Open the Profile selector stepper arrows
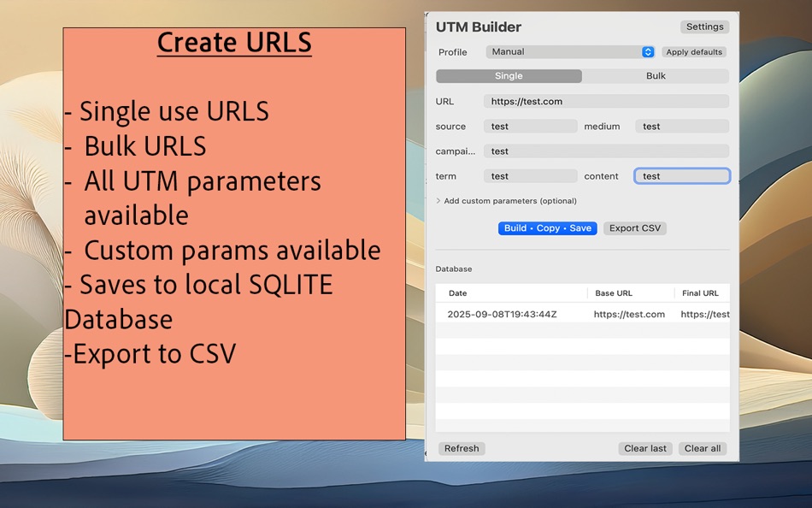This screenshot has width=812, height=508. tap(647, 51)
